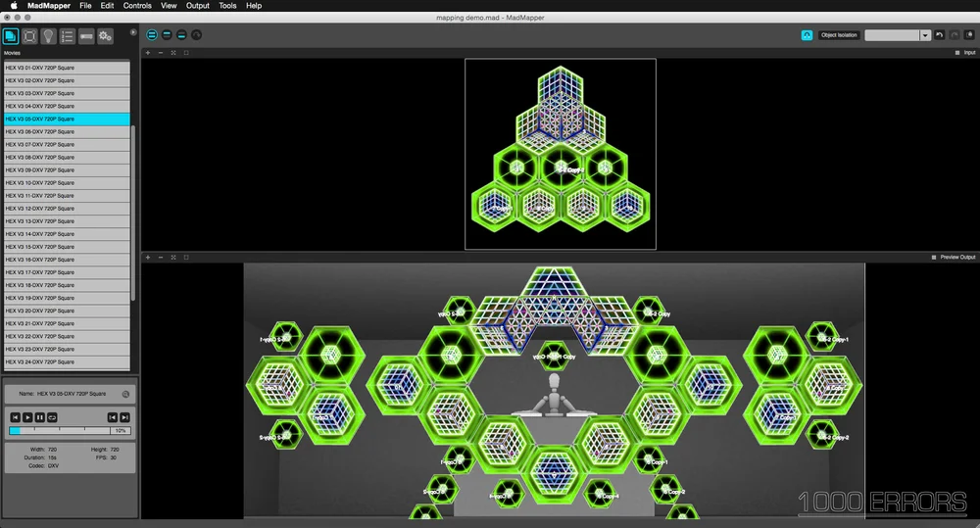The image size is (980, 528).
Task: Open the Tools menu
Action: 227,6
